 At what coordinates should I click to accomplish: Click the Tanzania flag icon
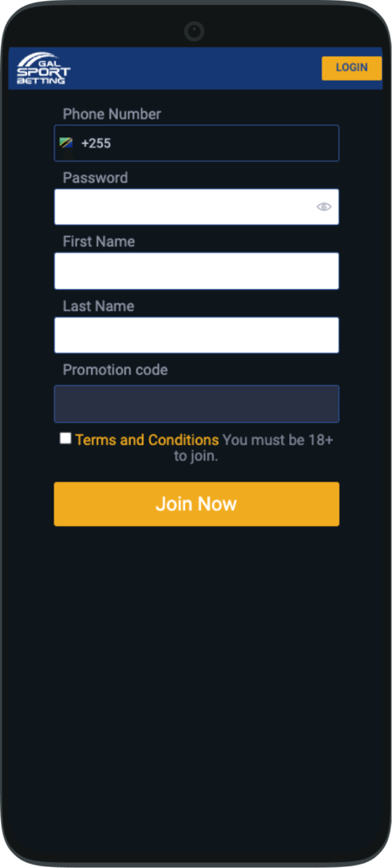tap(66, 142)
